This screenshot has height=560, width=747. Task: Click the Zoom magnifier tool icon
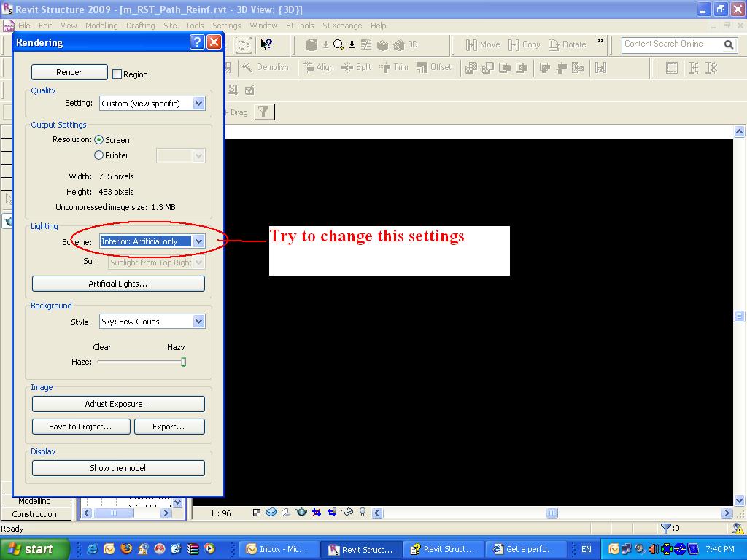tap(338, 44)
